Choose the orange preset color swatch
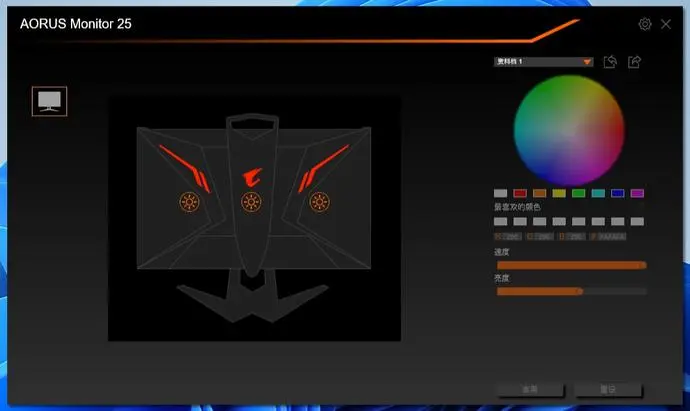 540,193
